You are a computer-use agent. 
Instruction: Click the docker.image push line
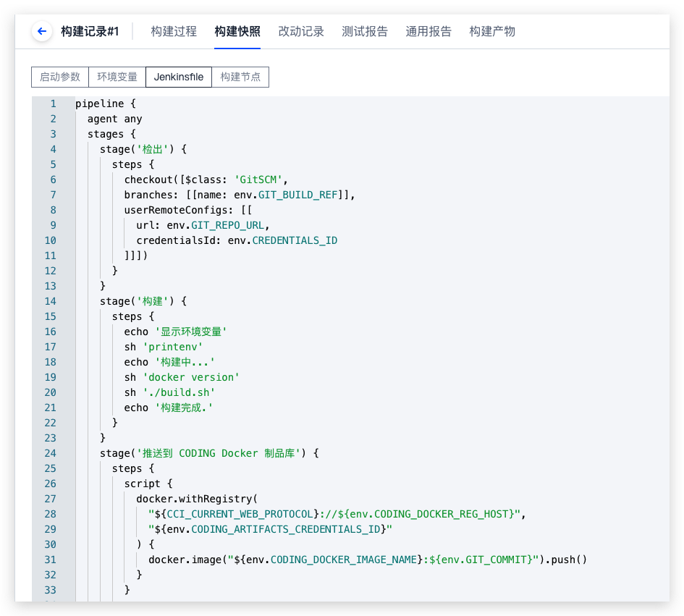(368, 560)
